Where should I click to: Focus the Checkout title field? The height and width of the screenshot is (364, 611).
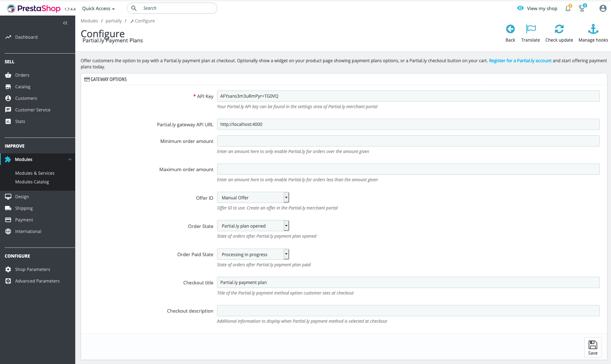tap(408, 283)
